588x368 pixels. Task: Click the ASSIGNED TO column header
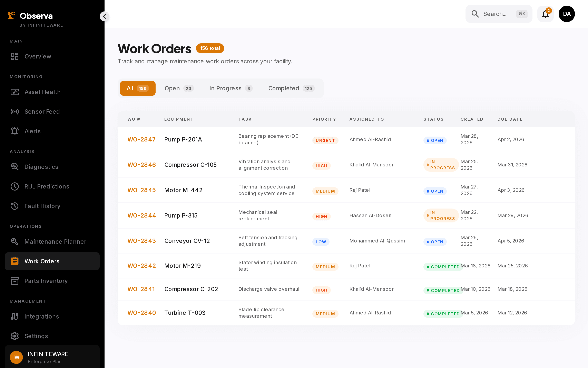click(367, 119)
